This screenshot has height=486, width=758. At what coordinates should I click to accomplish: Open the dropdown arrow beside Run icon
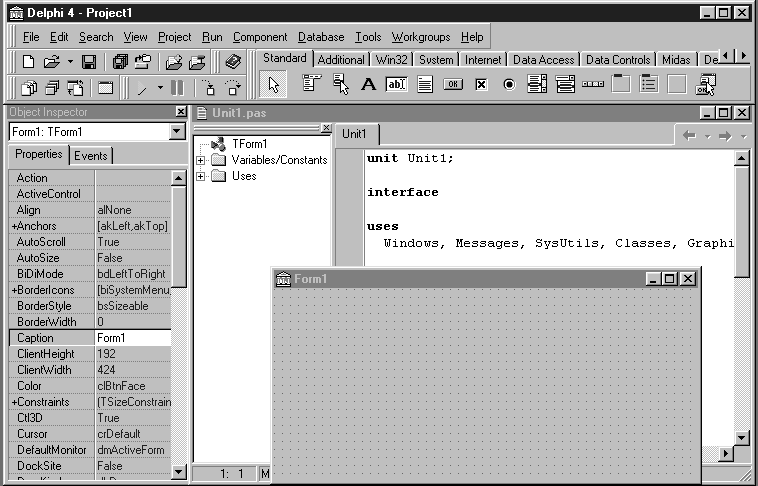pyautogui.click(x=160, y=88)
